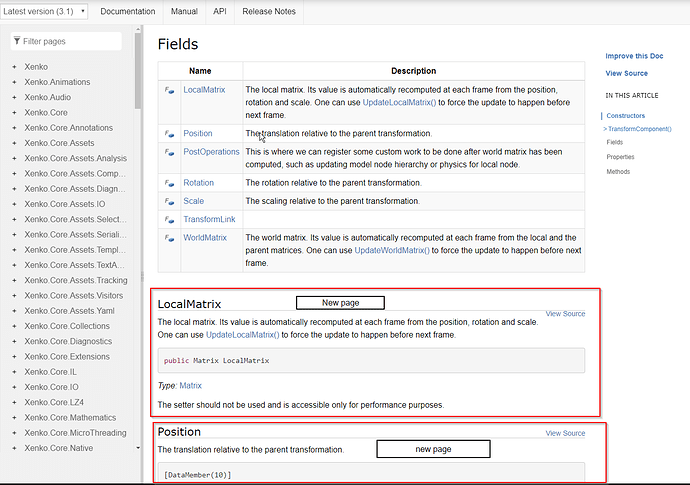This screenshot has width=690, height=485.
Task: Click the Matrix type link
Action: point(191,386)
